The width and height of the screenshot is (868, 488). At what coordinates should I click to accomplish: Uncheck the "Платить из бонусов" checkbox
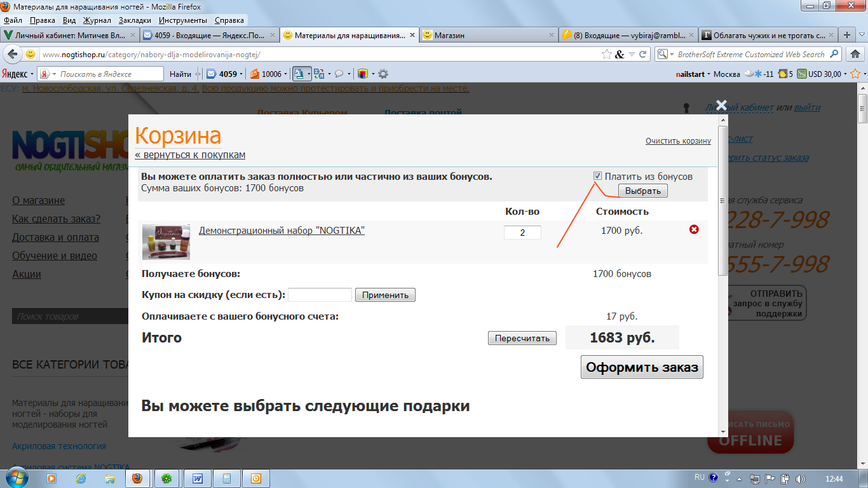pyautogui.click(x=597, y=176)
